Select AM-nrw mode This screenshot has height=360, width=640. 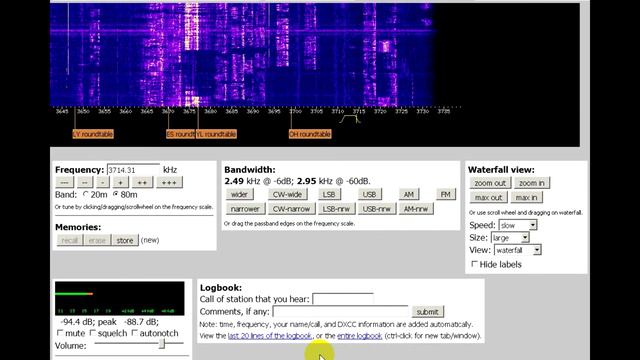pos(416,209)
